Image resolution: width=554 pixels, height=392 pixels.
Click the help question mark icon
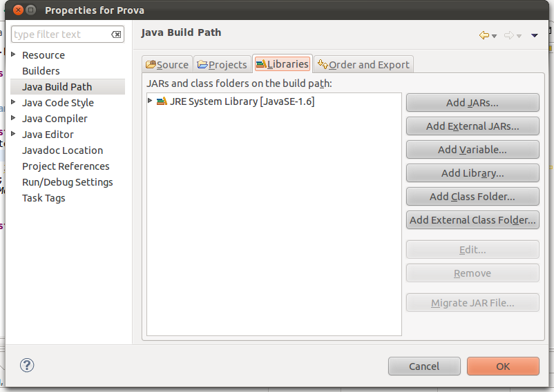(27, 366)
